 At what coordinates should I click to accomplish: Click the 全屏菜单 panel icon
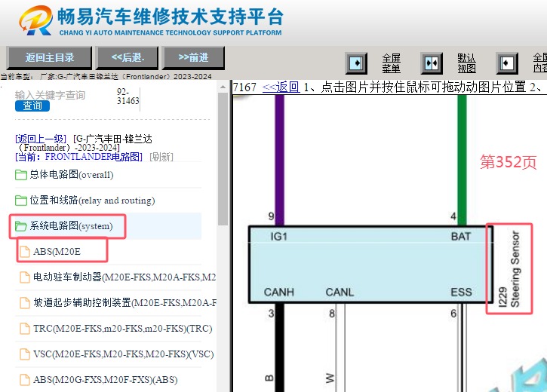[356, 63]
